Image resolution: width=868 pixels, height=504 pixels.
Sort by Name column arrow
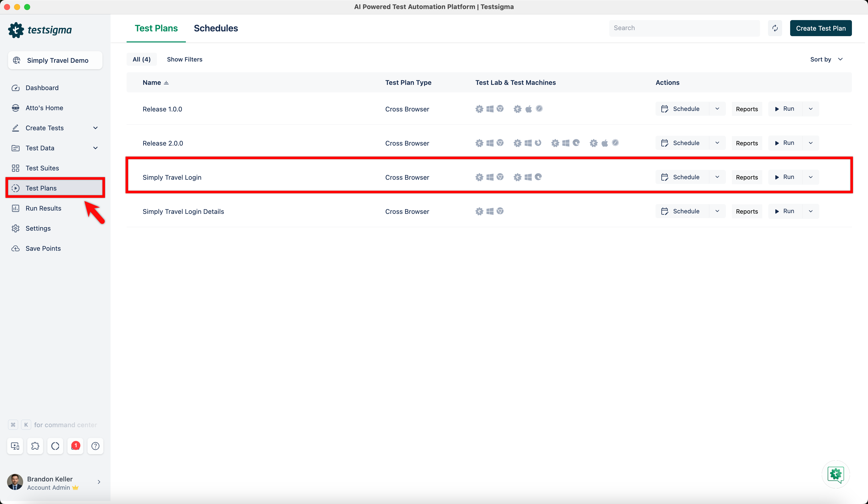166,83
